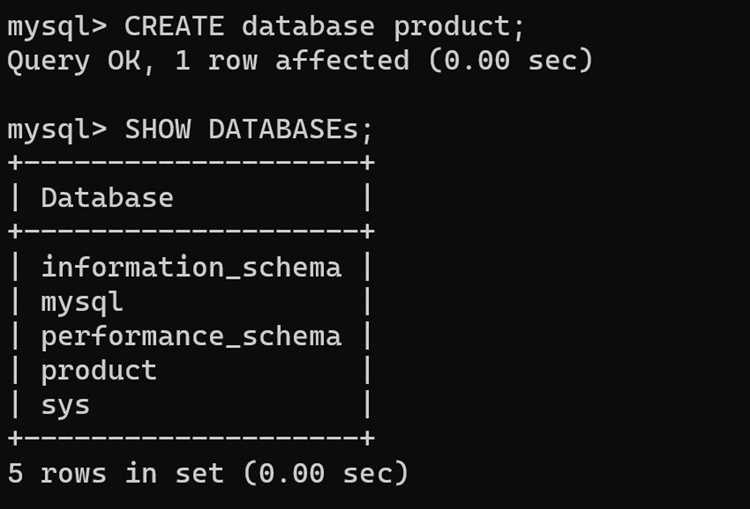This screenshot has height=509, width=750.
Task: Click the word 'database' in CREATE command
Action: pyautogui.click(x=308, y=26)
